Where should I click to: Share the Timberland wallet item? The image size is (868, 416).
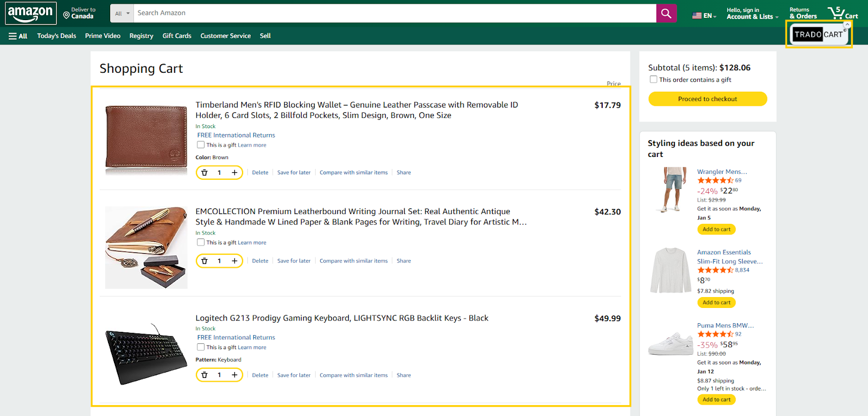click(404, 173)
